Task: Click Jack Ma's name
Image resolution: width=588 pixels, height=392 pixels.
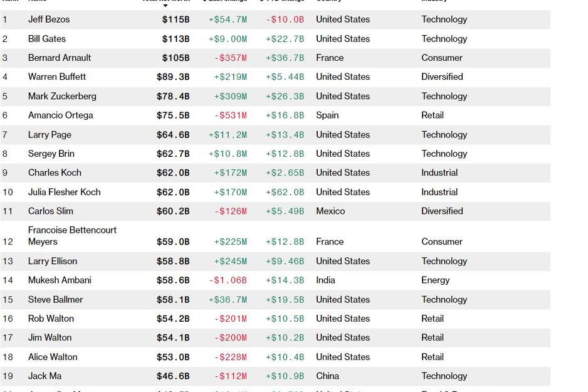Action: (x=45, y=376)
